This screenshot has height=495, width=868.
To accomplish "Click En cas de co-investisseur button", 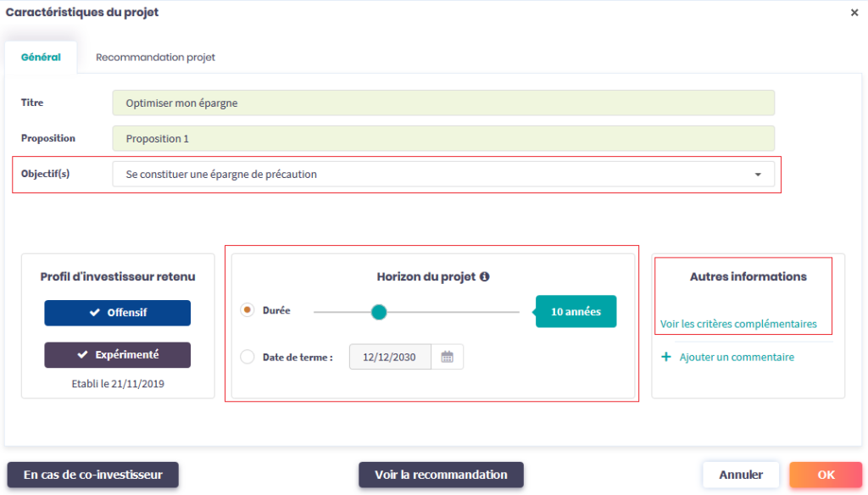I will (92, 475).
